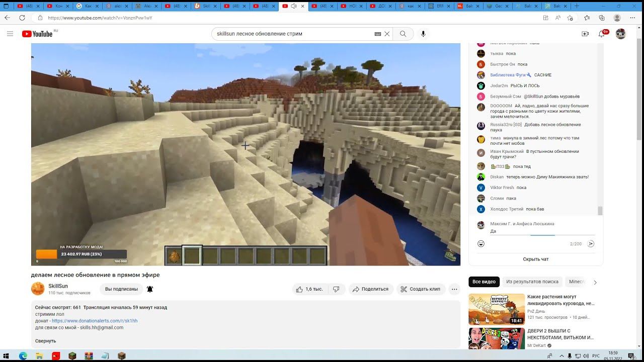This screenshot has width=644, height=362.
Task: Open the browser profile icon
Action: click(617, 18)
